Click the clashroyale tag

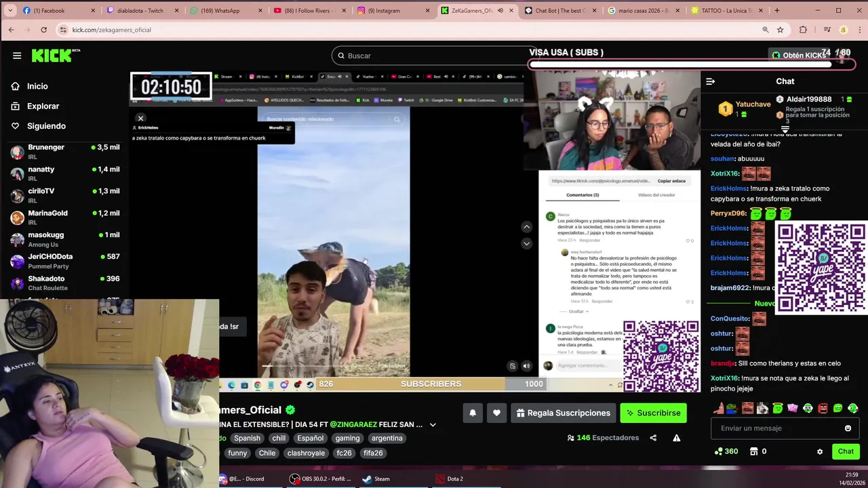tap(306, 453)
